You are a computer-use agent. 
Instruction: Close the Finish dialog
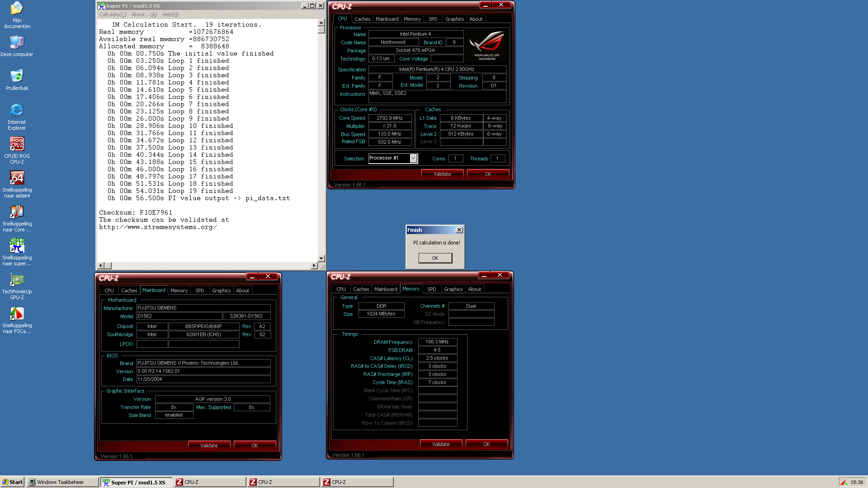click(459, 230)
